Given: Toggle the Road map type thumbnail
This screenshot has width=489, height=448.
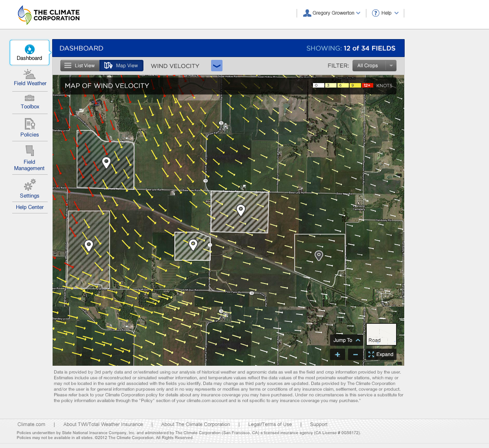Looking at the screenshot, I should pos(381,334).
